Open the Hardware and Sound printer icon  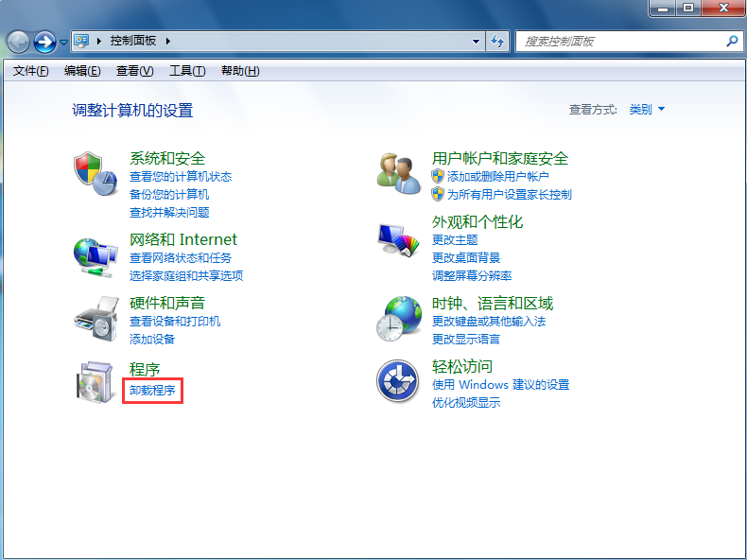coord(96,319)
